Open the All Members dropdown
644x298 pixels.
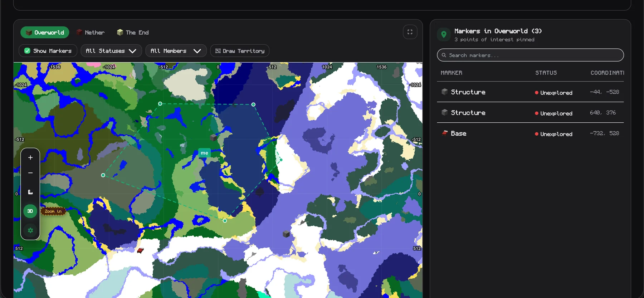pyautogui.click(x=176, y=51)
